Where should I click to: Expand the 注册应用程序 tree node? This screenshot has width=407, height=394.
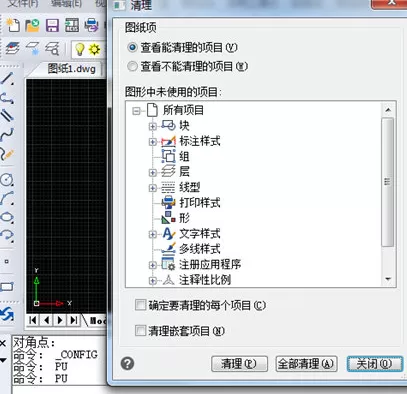pos(153,265)
